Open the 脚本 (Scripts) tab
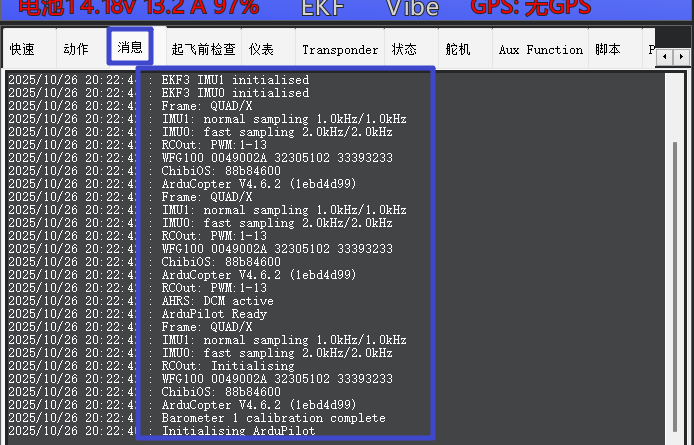694x445 pixels. 607,49
